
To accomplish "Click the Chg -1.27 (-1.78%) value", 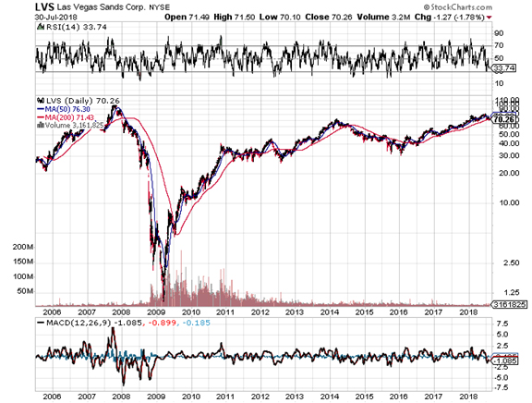I will [449, 17].
